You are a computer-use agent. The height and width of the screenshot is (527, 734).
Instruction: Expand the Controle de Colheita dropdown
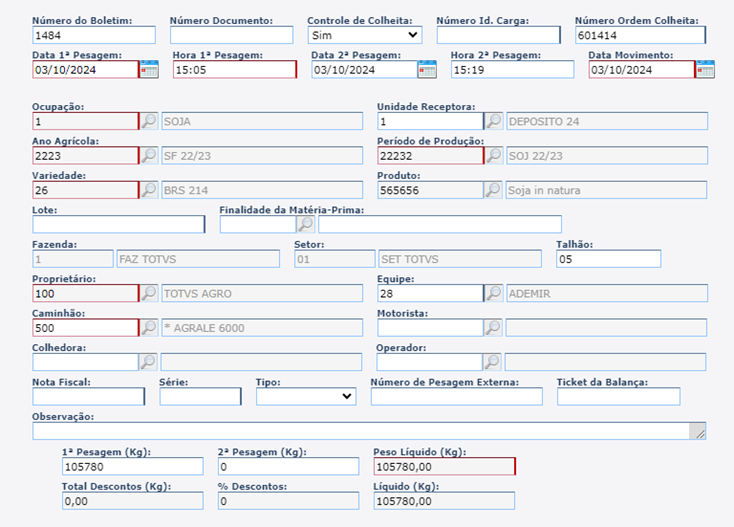click(364, 35)
